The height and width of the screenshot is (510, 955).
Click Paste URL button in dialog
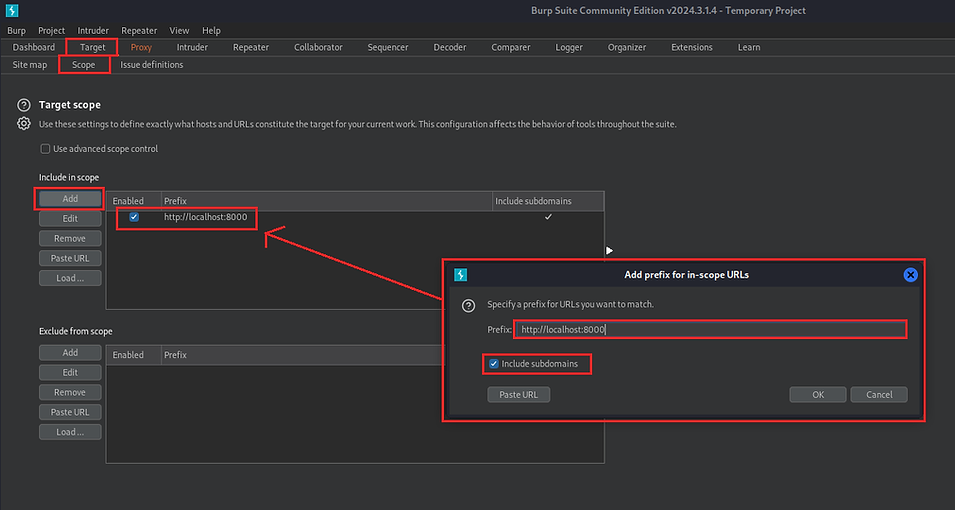pos(519,394)
